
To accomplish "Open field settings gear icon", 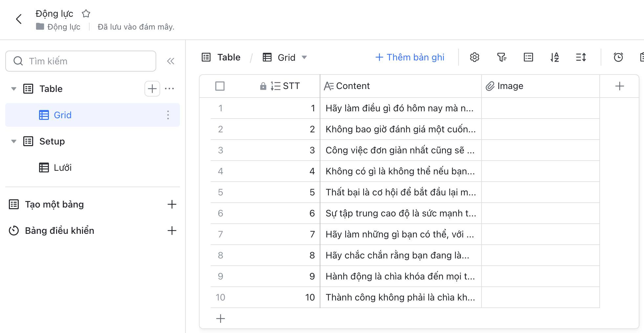I will tap(474, 57).
